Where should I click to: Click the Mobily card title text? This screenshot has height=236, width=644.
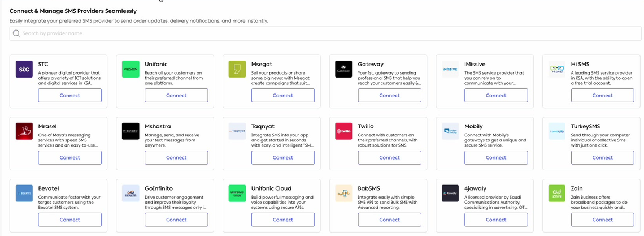473,126
